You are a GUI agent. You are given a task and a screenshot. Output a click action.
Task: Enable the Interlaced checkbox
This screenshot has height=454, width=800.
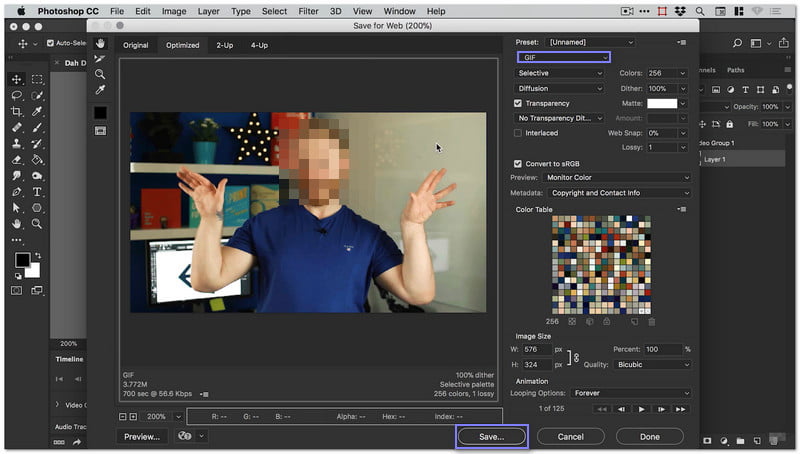click(x=518, y=133)
